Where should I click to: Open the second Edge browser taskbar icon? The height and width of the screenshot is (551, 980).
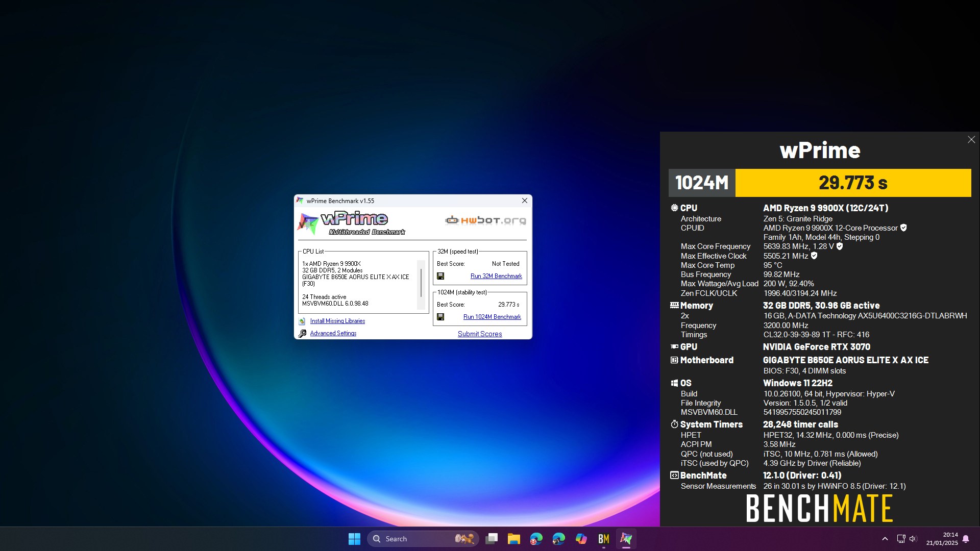coord(559,539)
